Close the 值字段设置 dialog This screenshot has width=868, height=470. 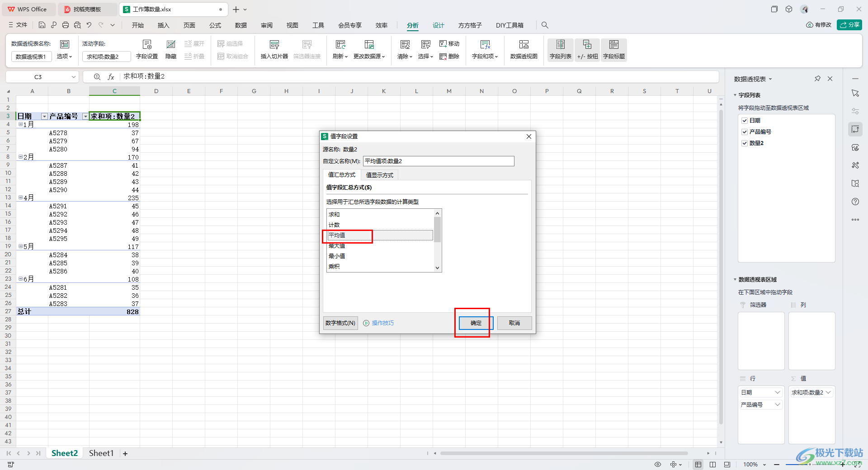coord(529,136)
